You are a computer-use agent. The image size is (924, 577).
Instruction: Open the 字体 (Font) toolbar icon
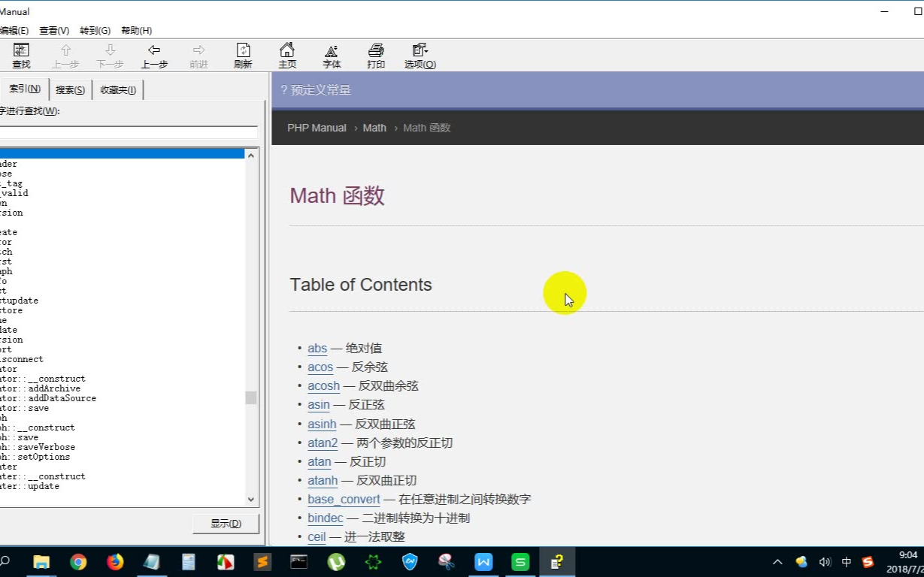pyautogui.click(x=331, y=55)
